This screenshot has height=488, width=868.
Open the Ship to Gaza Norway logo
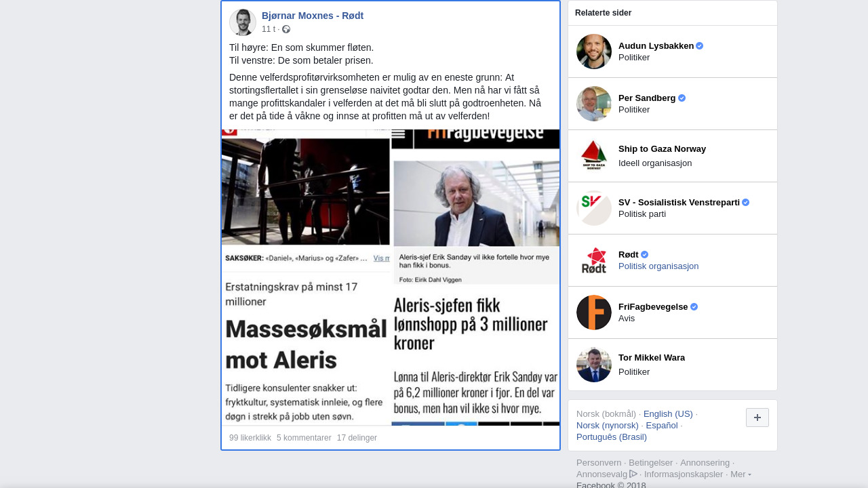tap(594, 156)
